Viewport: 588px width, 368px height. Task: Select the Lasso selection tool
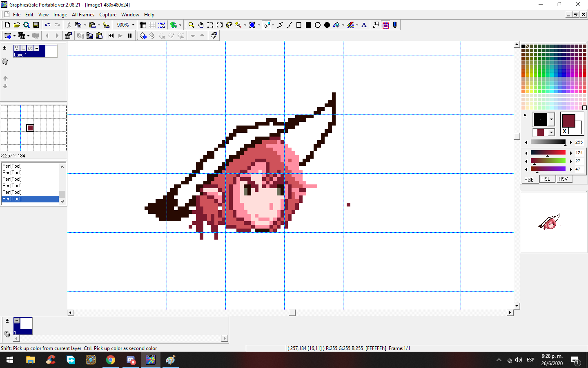[229, 25]
